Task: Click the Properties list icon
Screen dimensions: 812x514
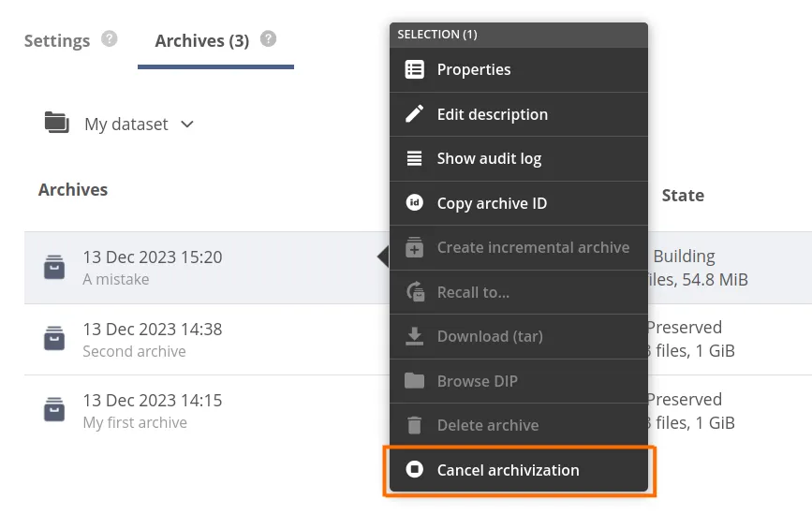Action: [414, 69]
